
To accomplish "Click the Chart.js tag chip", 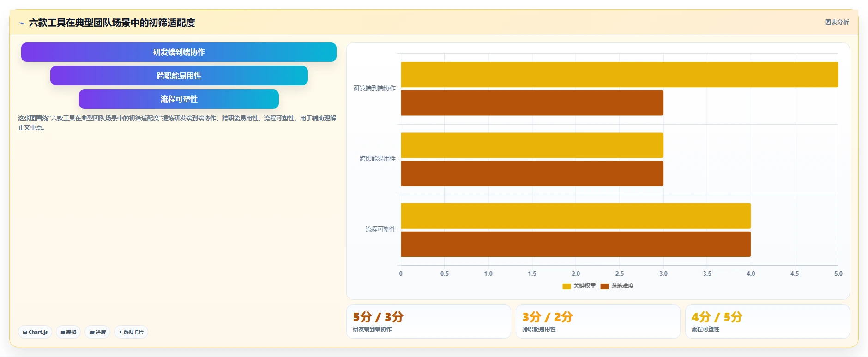I will click(35, 332).
